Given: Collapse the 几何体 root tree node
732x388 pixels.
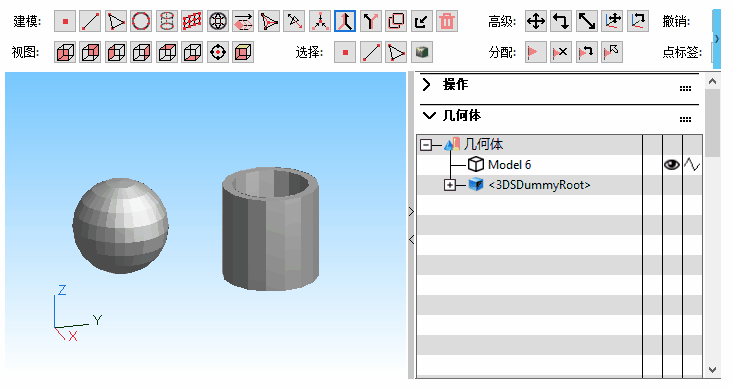Looking at the screenshot, I should pos(426,145).
